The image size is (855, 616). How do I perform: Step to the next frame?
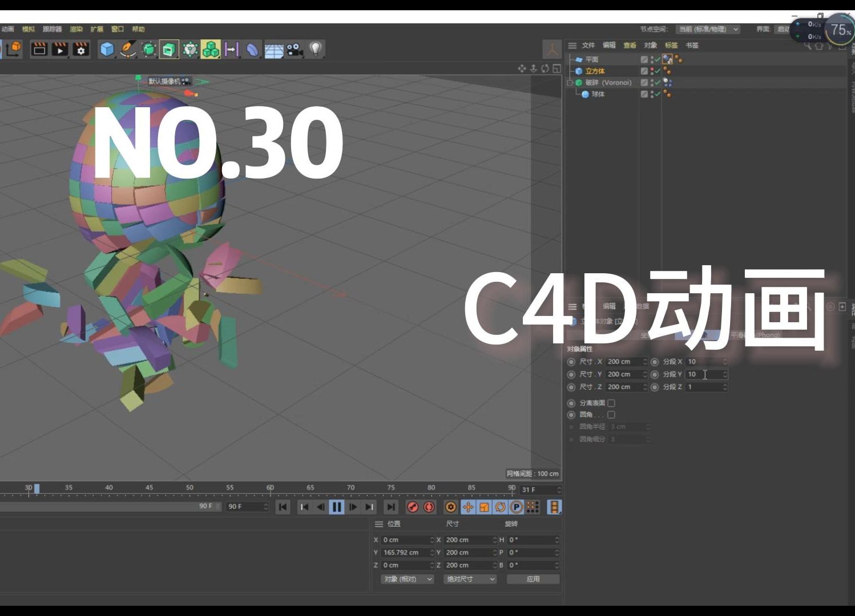353,507
